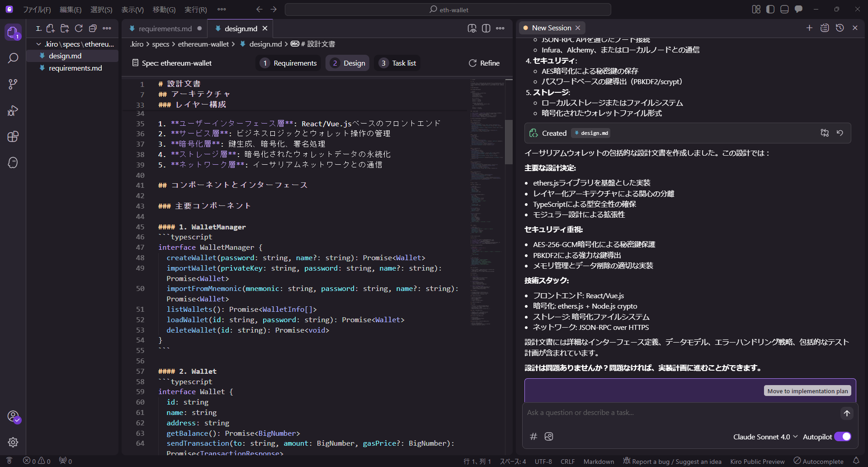Open chat session history clock icon

click(x=840, y=28)
